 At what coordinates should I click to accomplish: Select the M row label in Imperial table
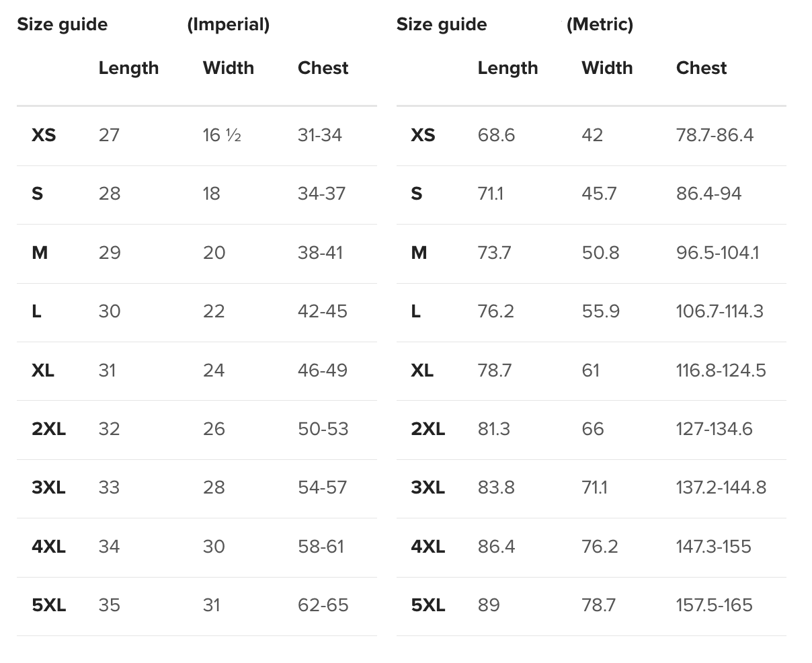point(40,253)
